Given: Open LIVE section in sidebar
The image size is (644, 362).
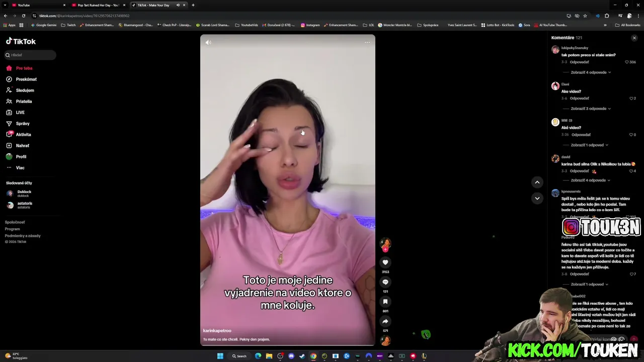Looking at the screenshot, I should (x=20, y=112).
